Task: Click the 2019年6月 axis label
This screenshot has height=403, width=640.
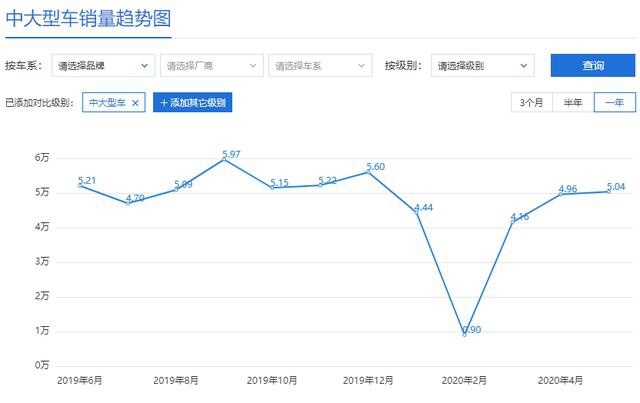Action: click(x=80, y=381)
